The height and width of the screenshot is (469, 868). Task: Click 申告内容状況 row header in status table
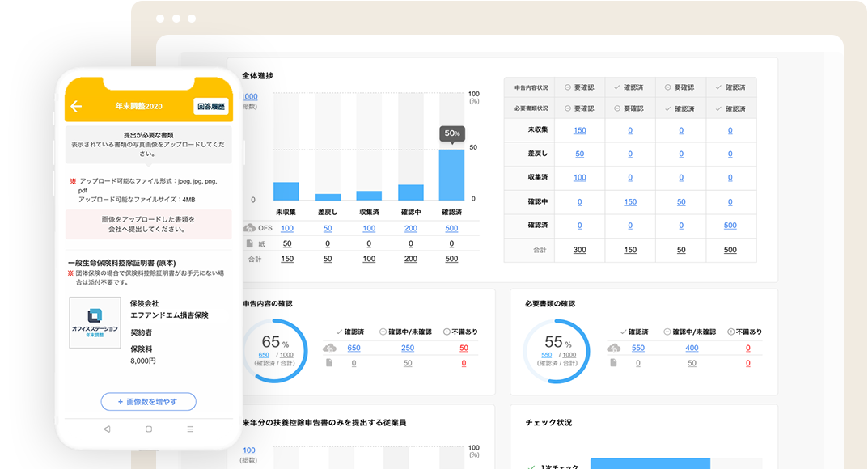(531, 87)
